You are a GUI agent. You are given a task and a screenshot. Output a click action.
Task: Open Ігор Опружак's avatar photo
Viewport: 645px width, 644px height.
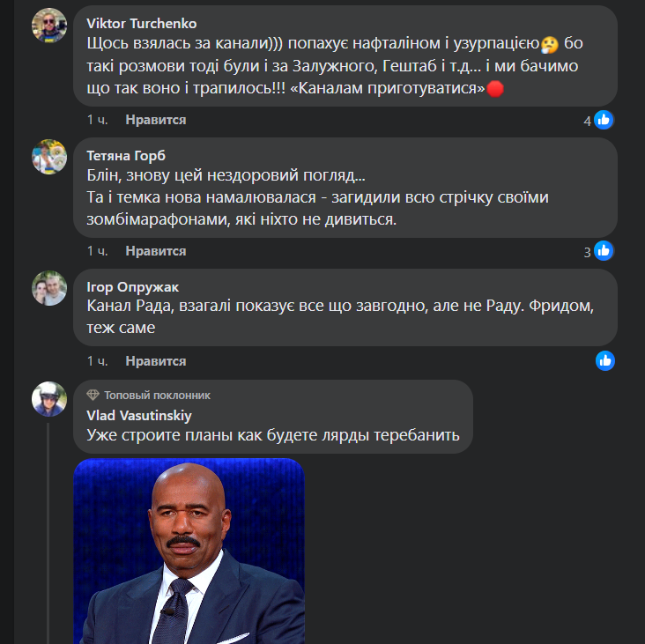pyautogui.click(x=49, y=288)
